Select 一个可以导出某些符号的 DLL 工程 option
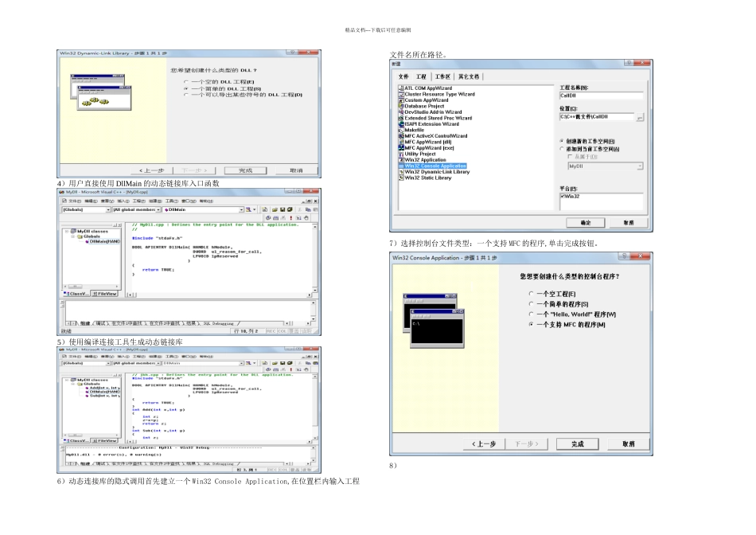This screenshot has height=535, width=756. point(186,95)
